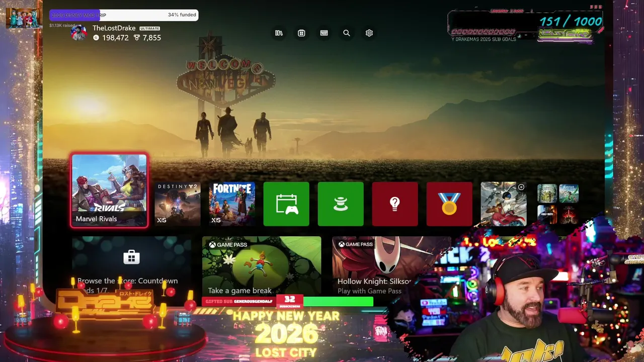
Task: Open My games & apps library icon
Action: pyautogui.click(x=279, y=33)
